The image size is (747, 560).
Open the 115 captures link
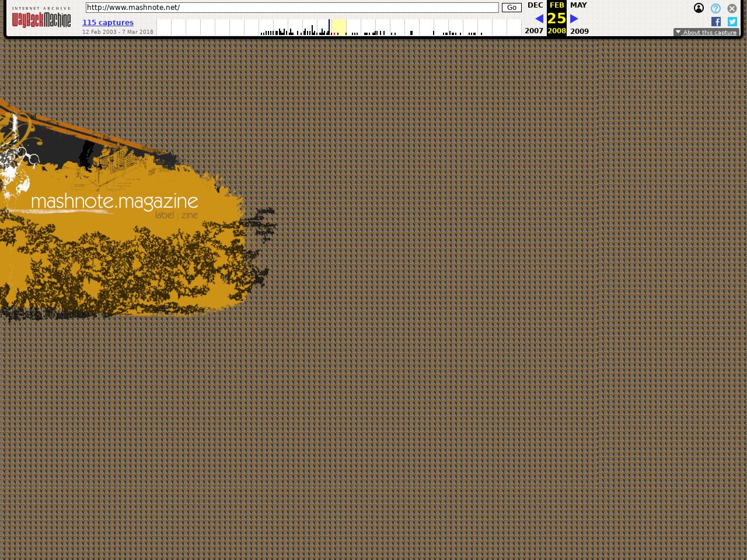(108, 23)
